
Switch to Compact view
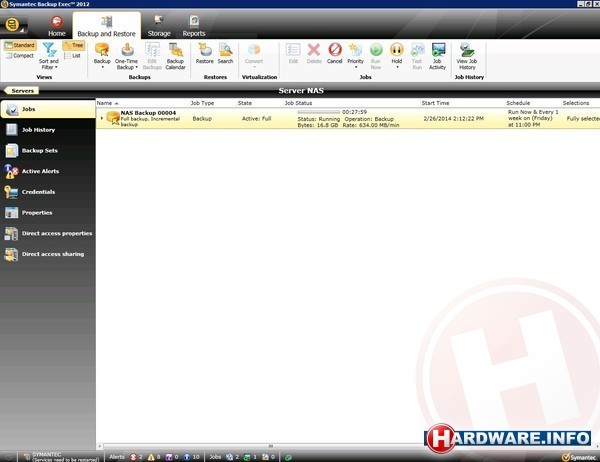point(20,56)
